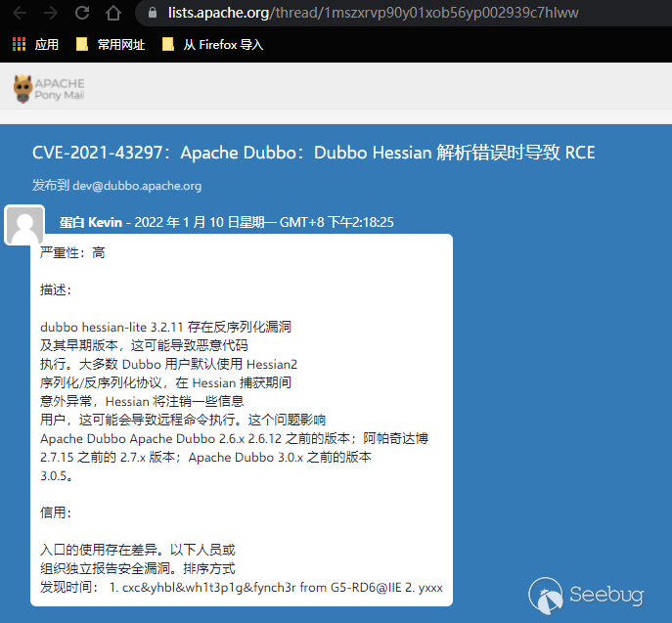Open the browser home page icon
This screenshot has width=672, height=623.
coord(113,13)
